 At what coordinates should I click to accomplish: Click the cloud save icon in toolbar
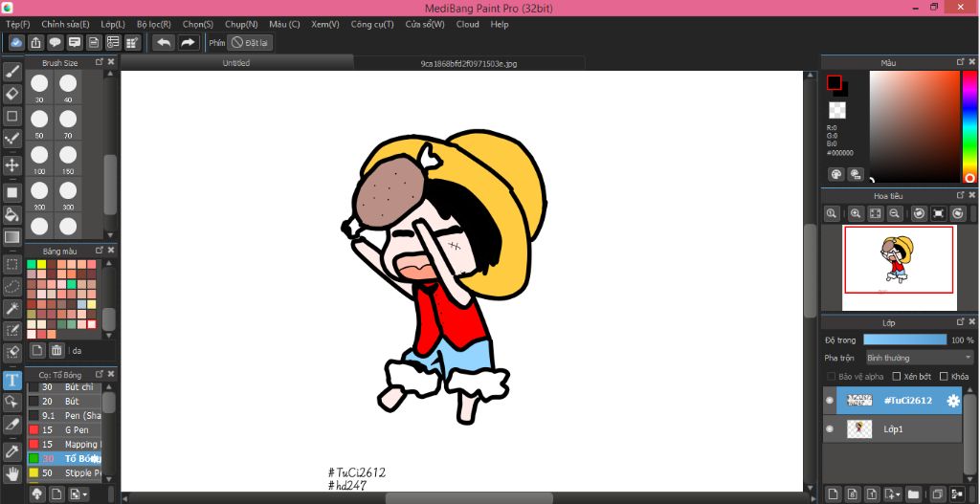pyautogui.click(x=17, y=42)
